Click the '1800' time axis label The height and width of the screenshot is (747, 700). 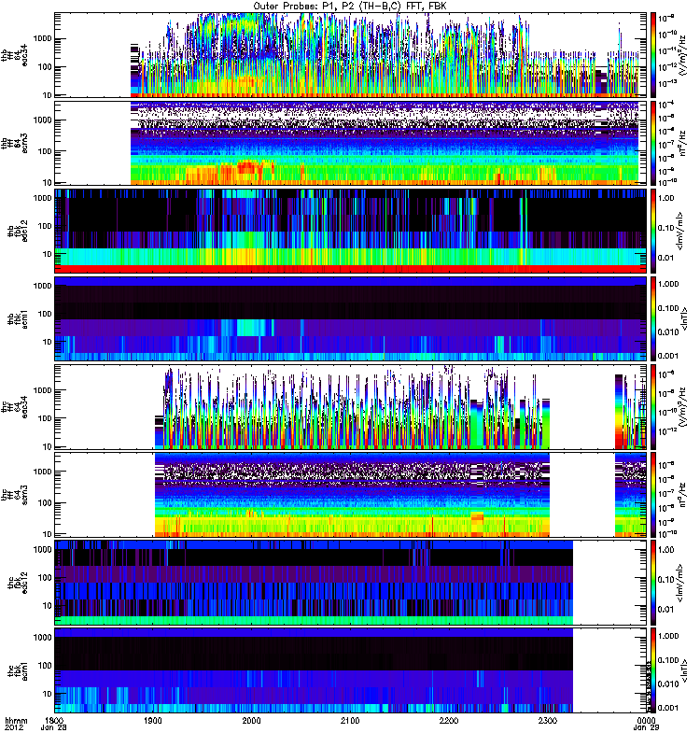pos(54,720)
